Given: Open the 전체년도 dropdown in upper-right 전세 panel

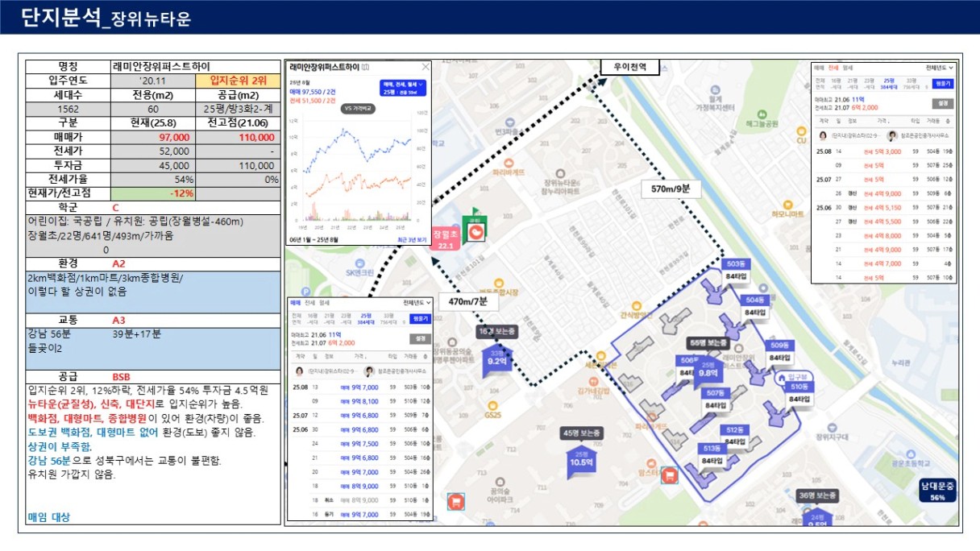Looking at the screenshot, I should [939, 68].
